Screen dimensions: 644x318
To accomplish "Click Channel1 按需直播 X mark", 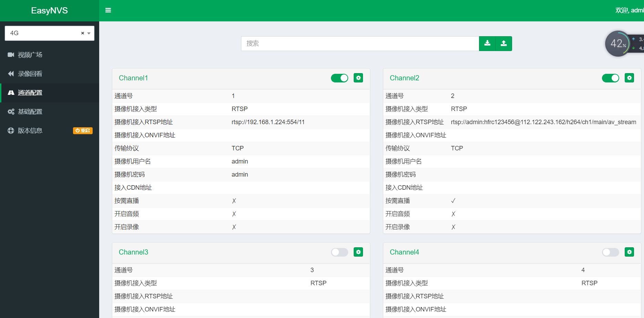I will 234,201.
